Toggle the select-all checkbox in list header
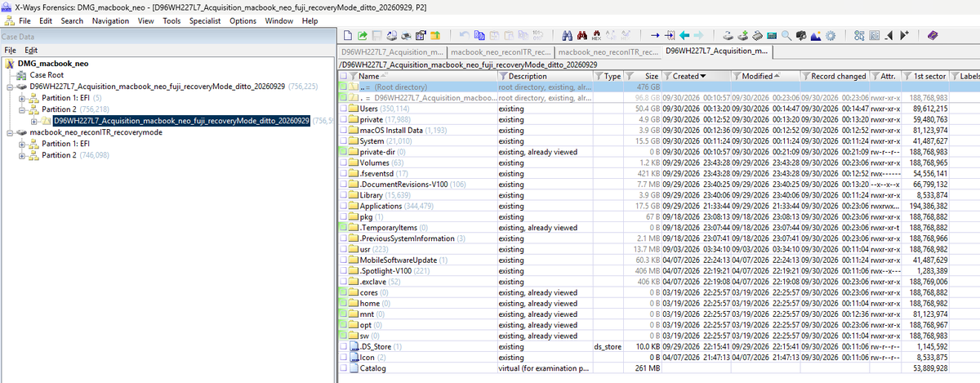Image resolution: width=980 pixels, height=383 pixels. click(x=341, y=76)
